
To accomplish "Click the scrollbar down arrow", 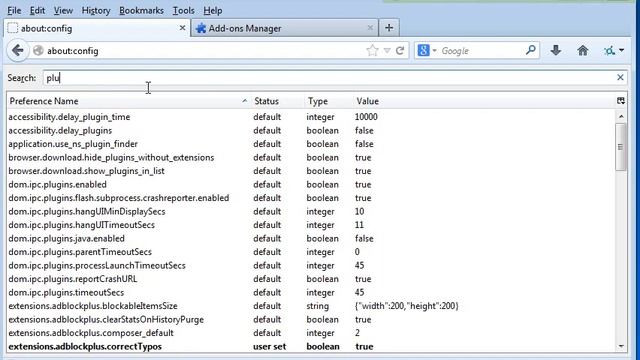I will tap(621, 346).
